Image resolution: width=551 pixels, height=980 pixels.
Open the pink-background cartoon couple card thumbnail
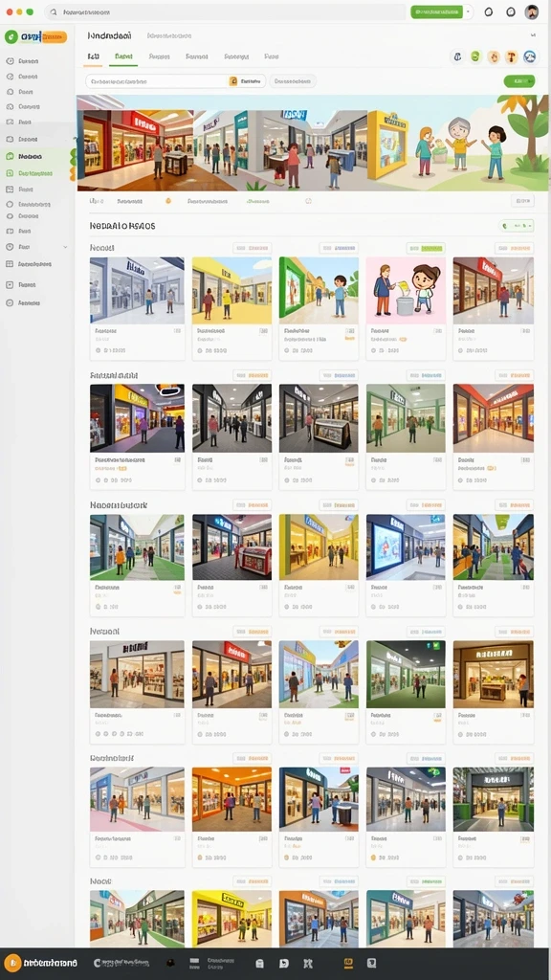click(406, 290)
